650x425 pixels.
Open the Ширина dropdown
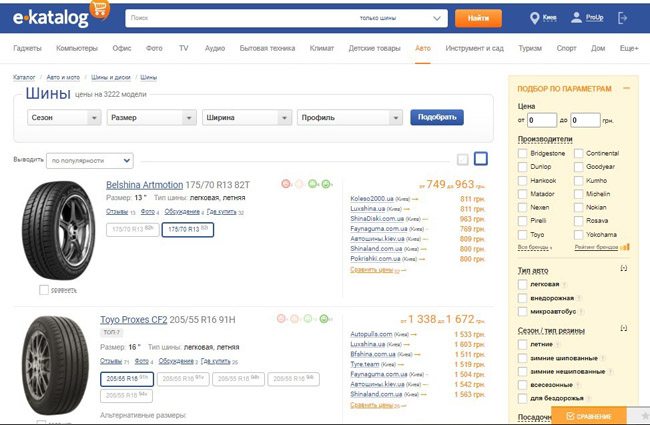247,118
